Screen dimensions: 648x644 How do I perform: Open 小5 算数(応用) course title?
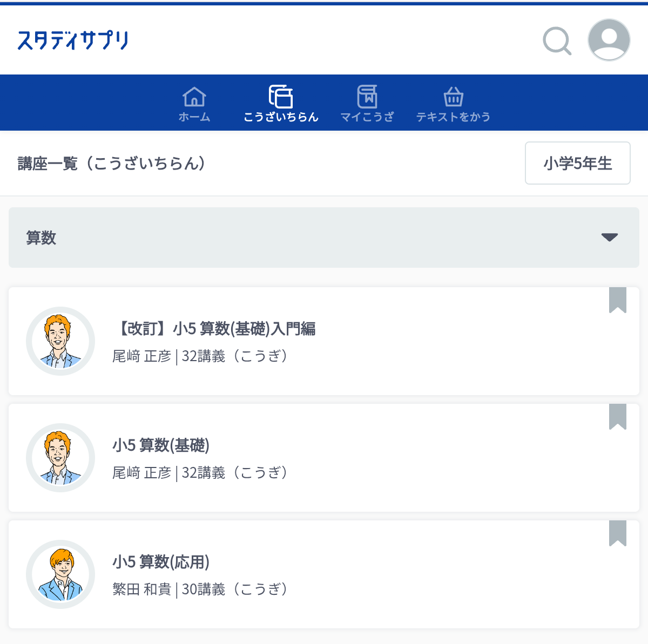click(161, 562)
